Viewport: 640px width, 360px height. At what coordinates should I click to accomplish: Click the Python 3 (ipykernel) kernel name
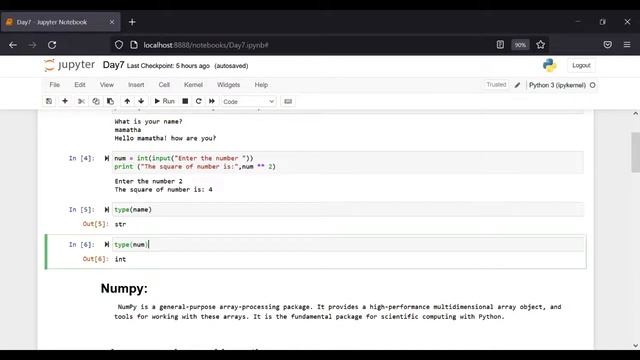[x=557, y=85]
